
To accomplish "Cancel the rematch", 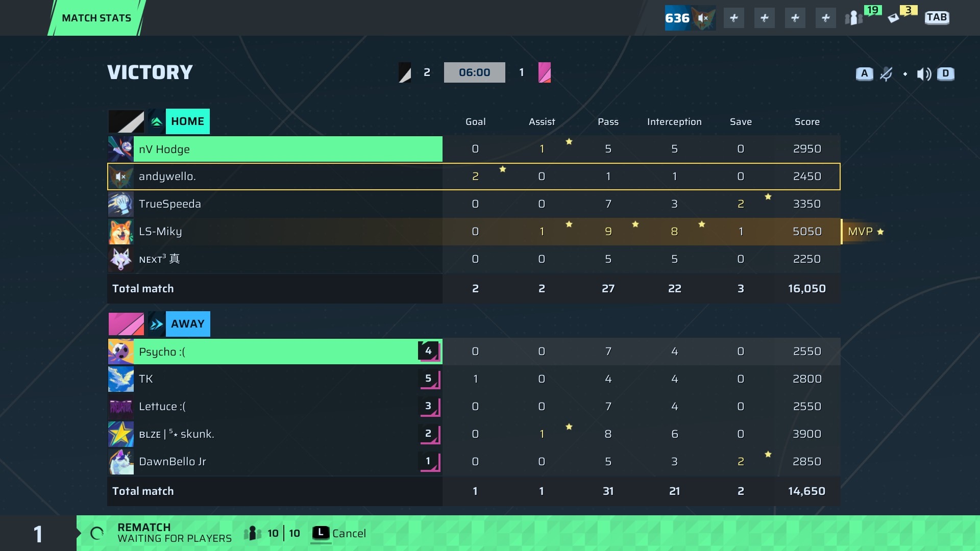I will (x=349, y=534).
